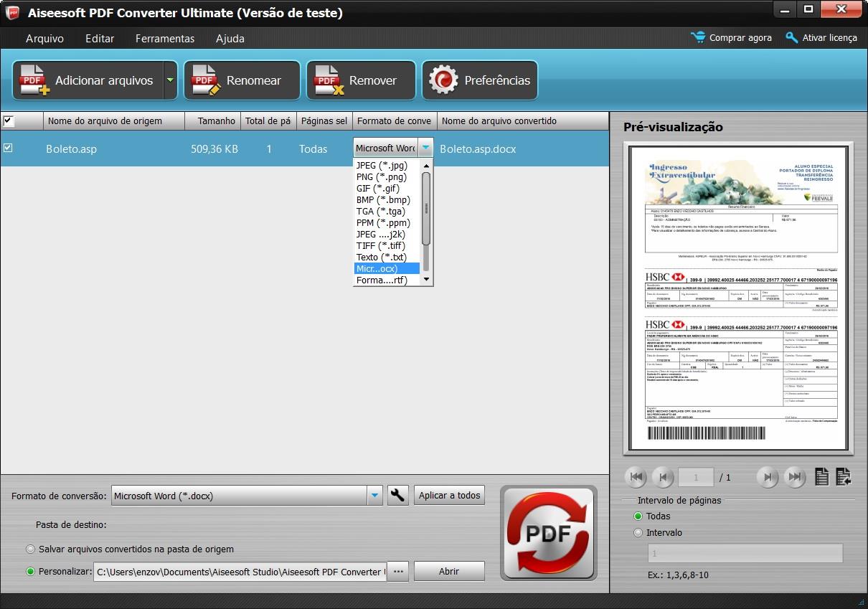The image size is (868, 609).
Task: Start conversion with the big PDF button
Action: coord(549,533)
